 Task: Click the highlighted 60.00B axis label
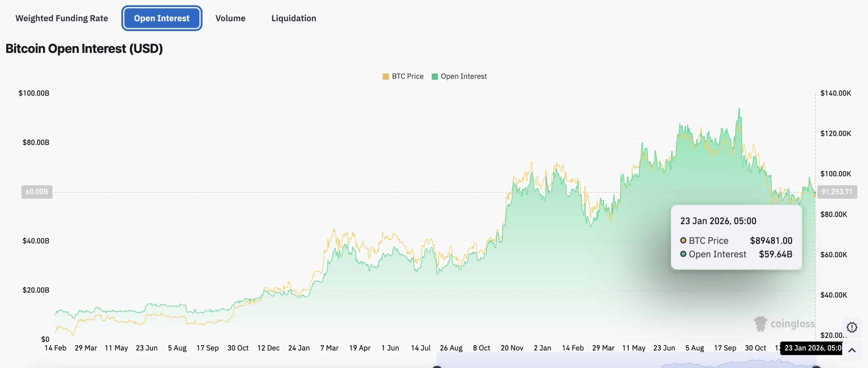click(36, 192)
